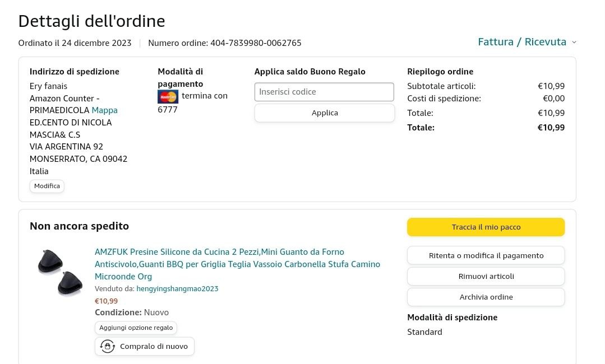605x364 pixels.
Task: Focus the Inserisci codice gift card field
Action: [x=324, y=92]
